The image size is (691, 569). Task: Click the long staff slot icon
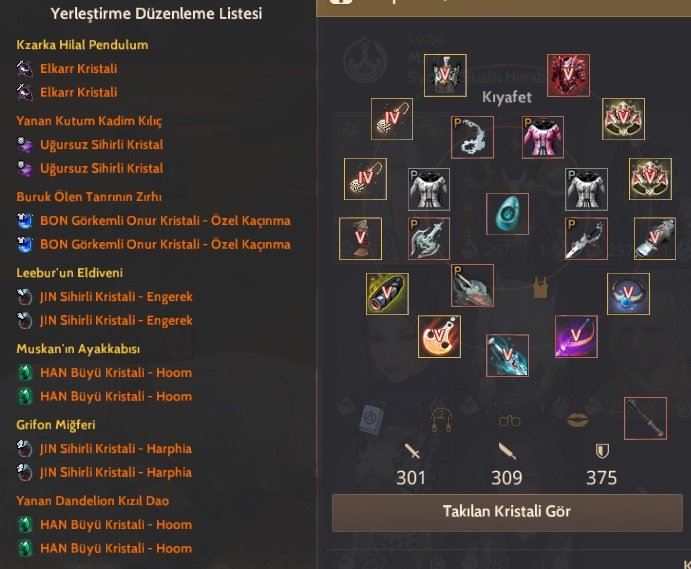pyautogui.click(x=645, y=418)
